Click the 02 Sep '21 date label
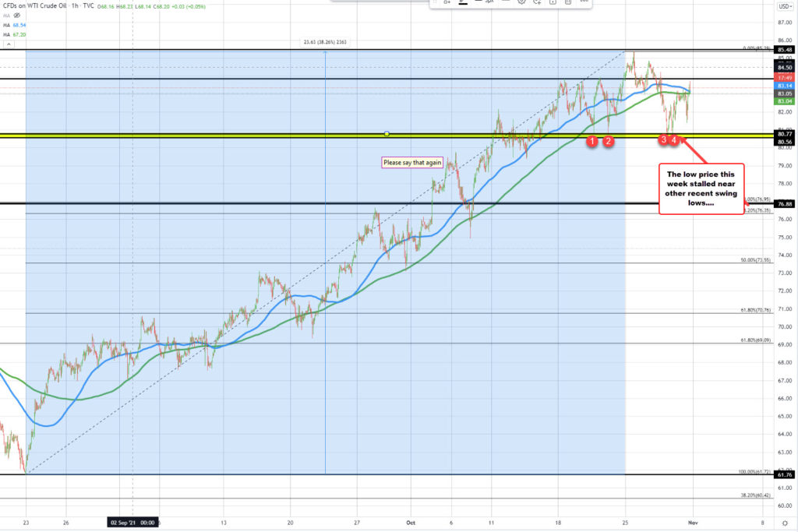 point(132,523)
